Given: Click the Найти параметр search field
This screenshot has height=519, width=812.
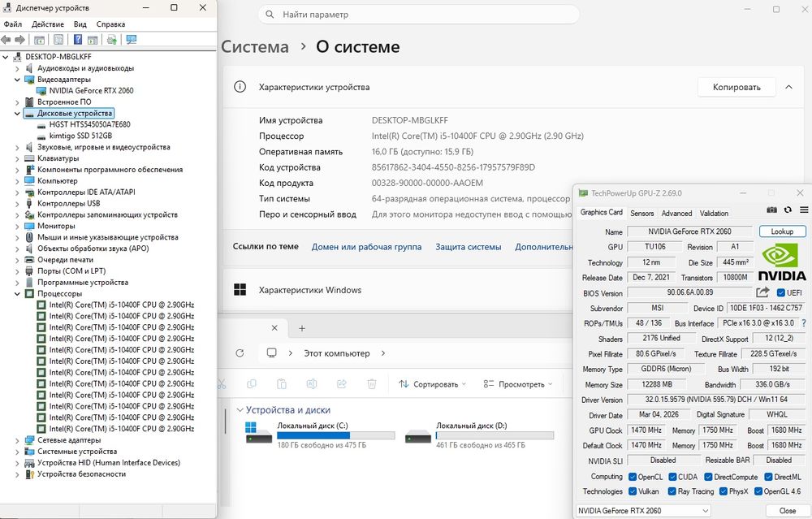Looking at the screenshot, I should (x=418, y=15).
